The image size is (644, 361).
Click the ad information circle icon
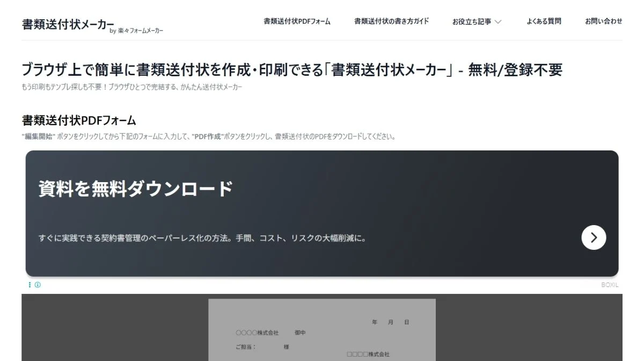pyautogui.click(x=36, y=285)
